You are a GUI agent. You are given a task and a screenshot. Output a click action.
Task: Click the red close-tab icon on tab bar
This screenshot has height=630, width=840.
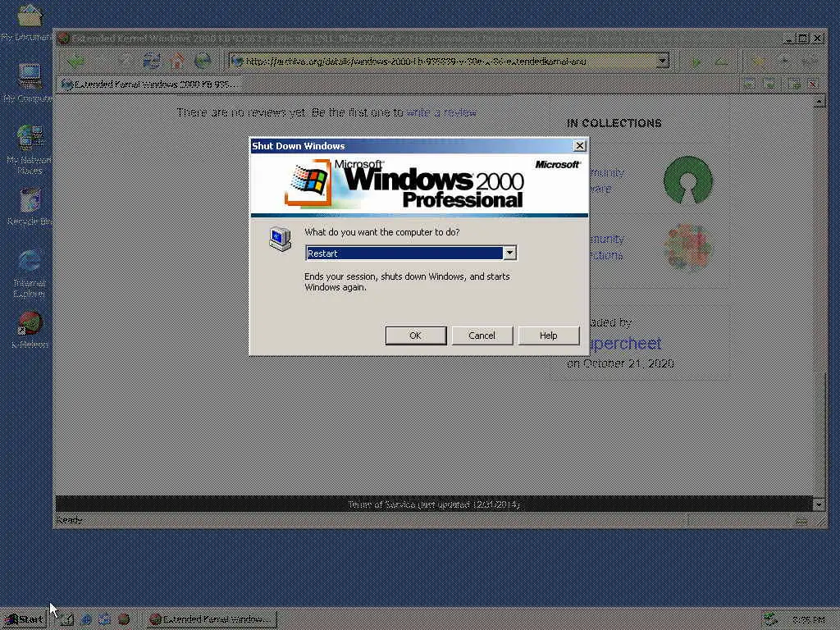(x=813, y=84)
